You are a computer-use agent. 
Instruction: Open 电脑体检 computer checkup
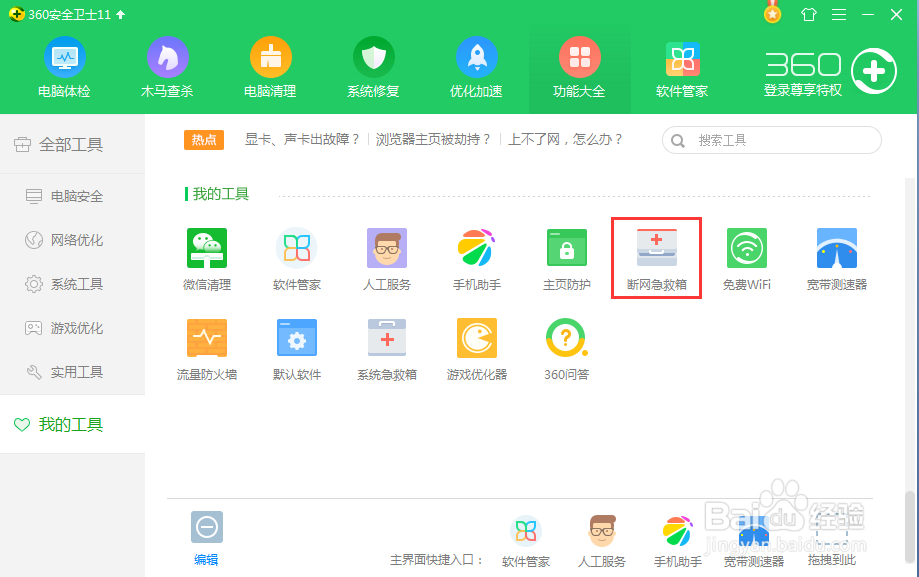tap(64, 67)
